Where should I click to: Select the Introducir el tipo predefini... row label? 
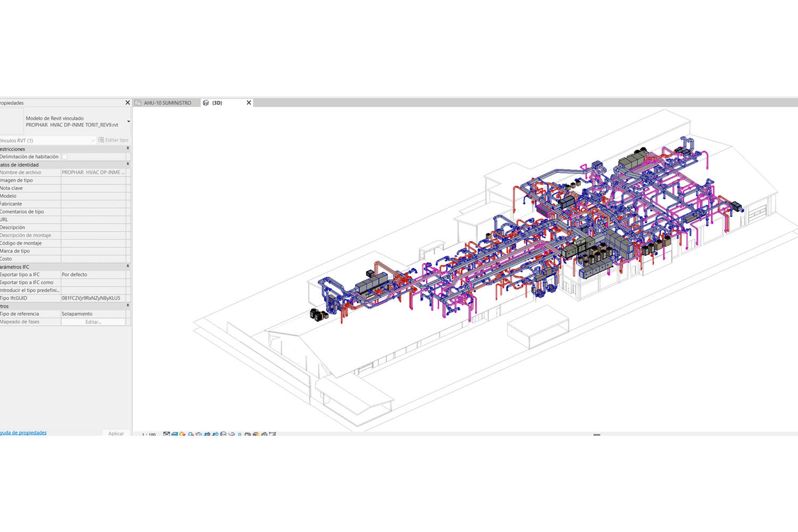30,290
